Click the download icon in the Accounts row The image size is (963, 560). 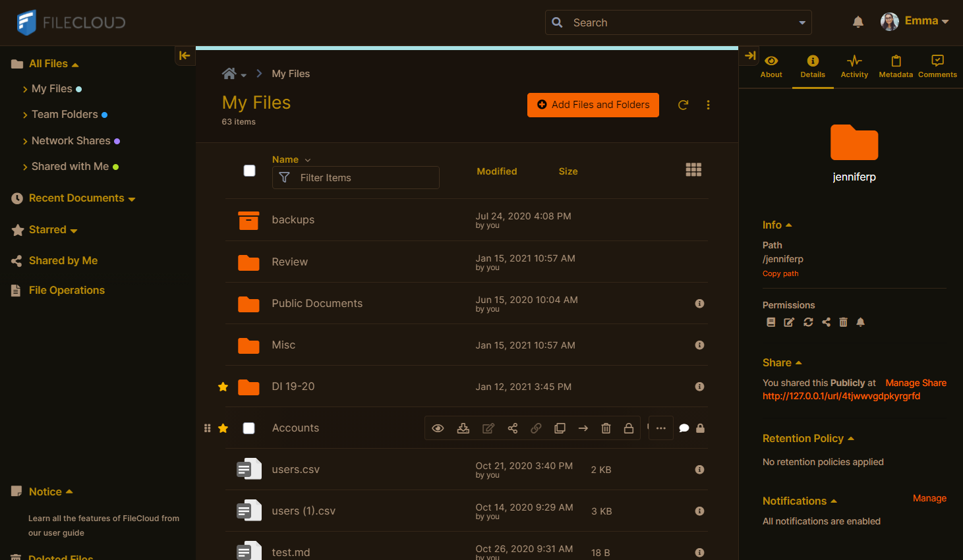coord(463,428)
